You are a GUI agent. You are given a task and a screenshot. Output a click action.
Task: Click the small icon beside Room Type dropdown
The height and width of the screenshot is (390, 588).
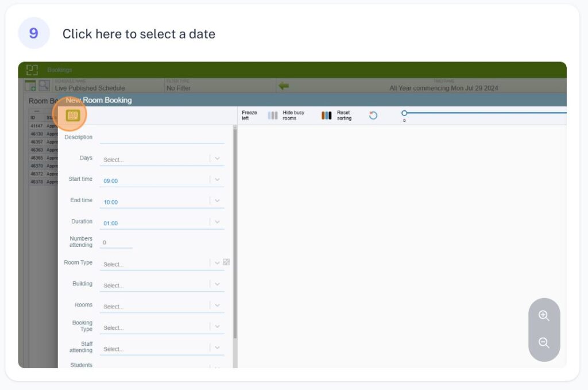226,262
